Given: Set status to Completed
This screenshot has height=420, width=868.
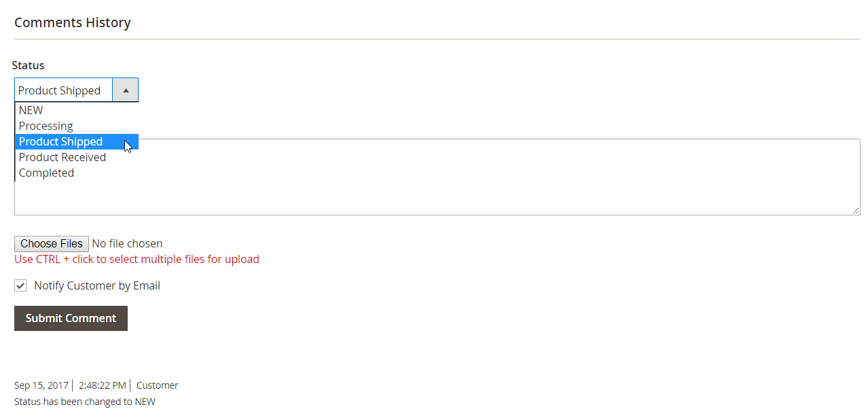Looking at the screenshot, I should click(47, 173).
